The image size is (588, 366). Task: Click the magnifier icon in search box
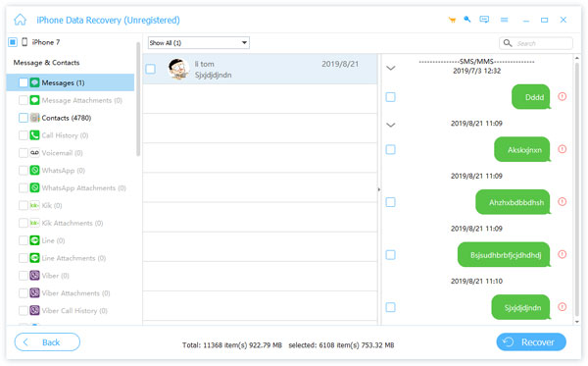[508, 43]
